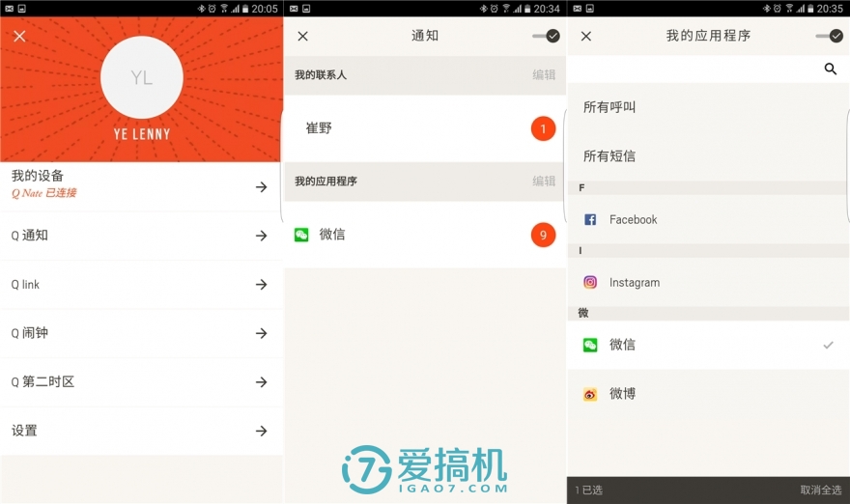
Task: Tap the 1 已选 selection counter
Action: (x=588, y=490)
